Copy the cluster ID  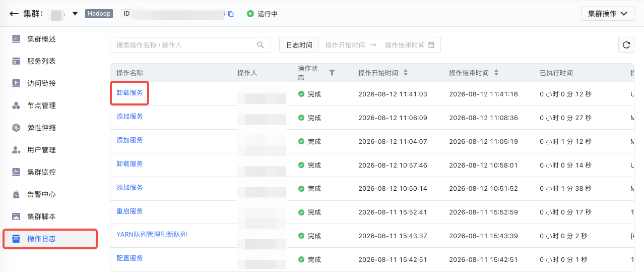click(231, 14)
